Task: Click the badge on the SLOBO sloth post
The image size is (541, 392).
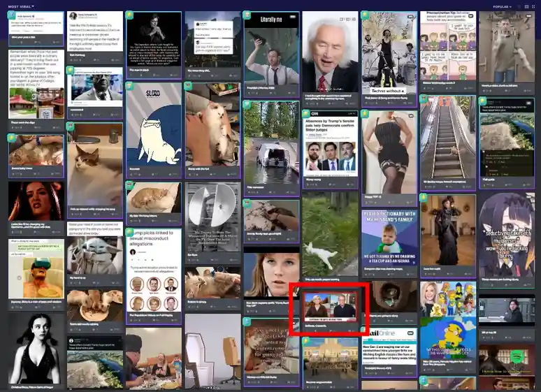Action: click(129, 85)
